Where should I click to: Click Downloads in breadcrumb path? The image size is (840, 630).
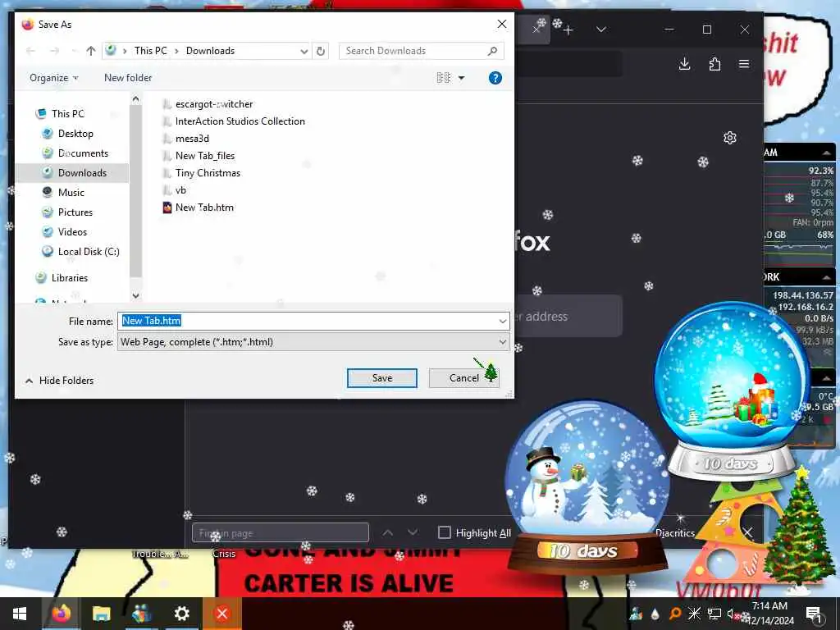point(210,51)
